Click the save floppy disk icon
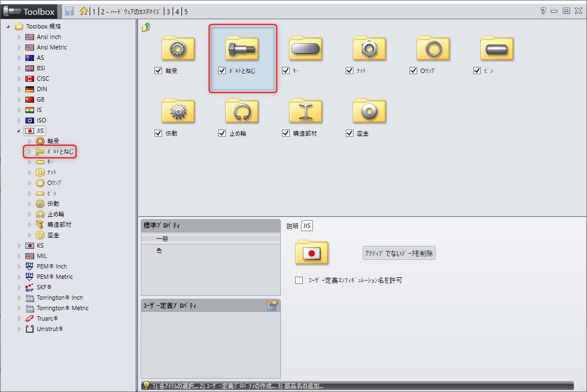Image resolution: width=587 pixels, height=392 pixels. tap(69, 11)
